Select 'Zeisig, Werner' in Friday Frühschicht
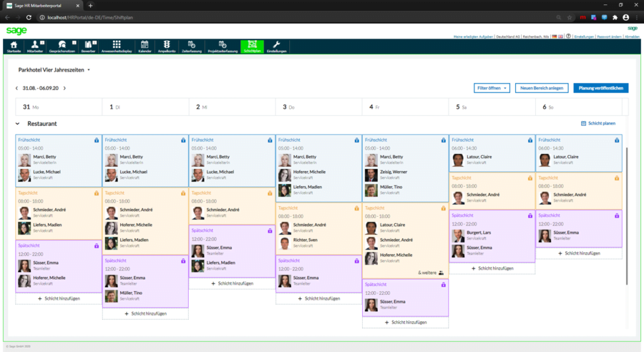Screen dimensions: 644x352 tap(394, 172)
